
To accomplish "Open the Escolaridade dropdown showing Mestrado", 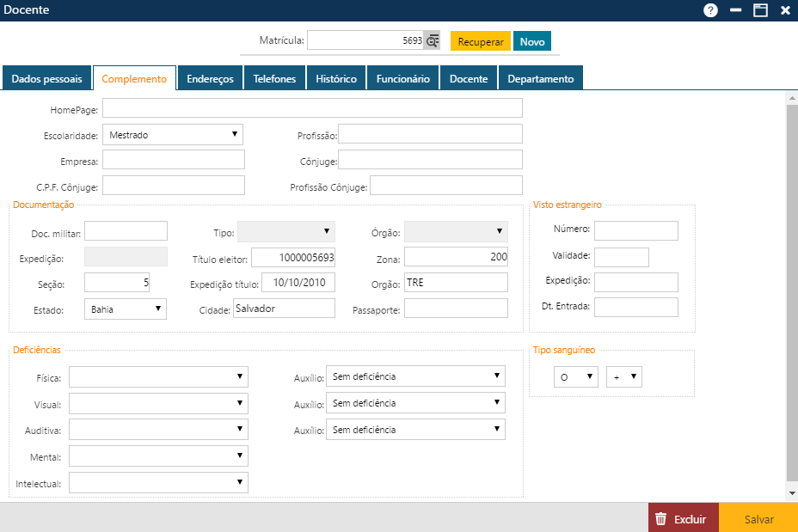I will [232, 134].
